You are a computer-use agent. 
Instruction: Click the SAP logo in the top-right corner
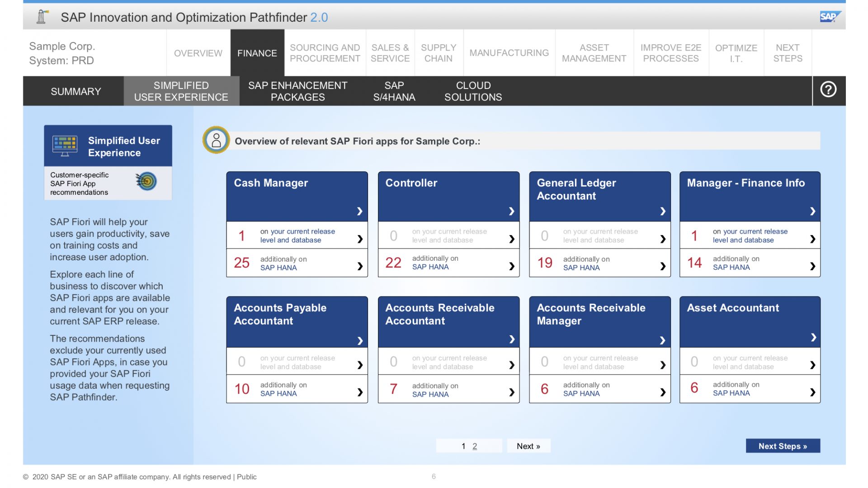(x=830, y=16)
